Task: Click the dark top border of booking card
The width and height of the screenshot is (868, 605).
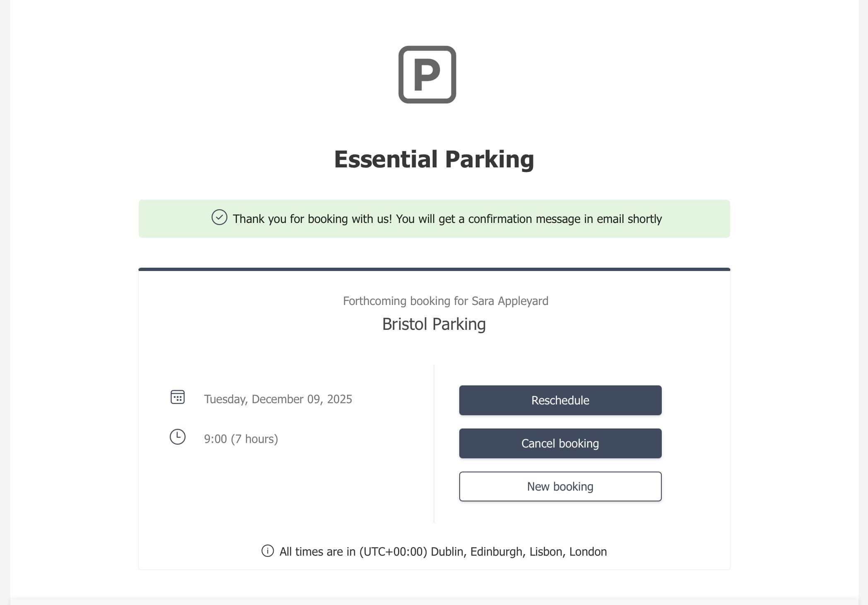Action: 434,269
